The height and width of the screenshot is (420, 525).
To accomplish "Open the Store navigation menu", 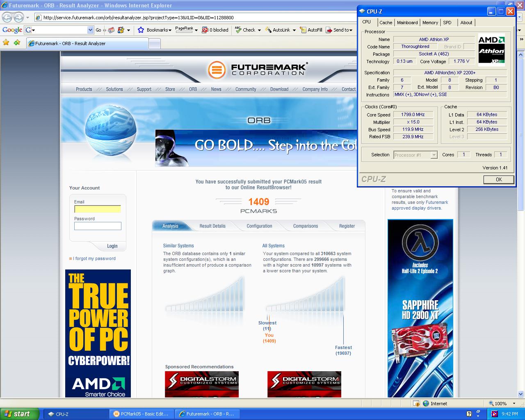I will coord(170,89).
